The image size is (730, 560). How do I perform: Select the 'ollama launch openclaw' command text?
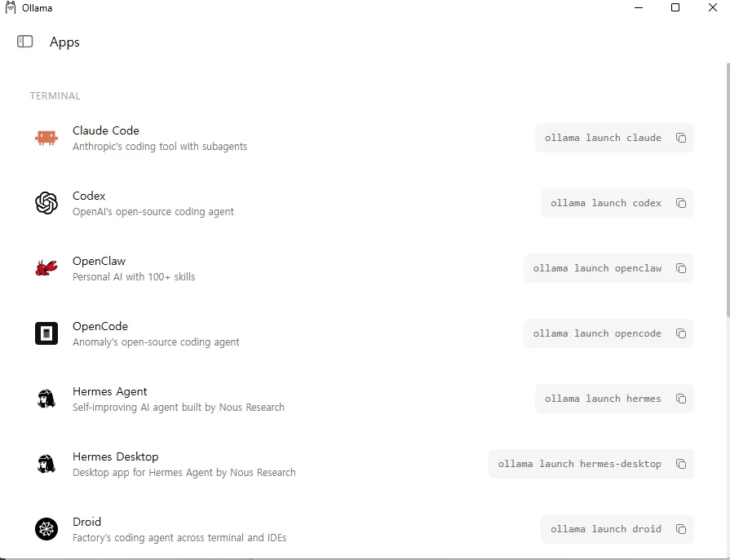[x=597, y=268]
